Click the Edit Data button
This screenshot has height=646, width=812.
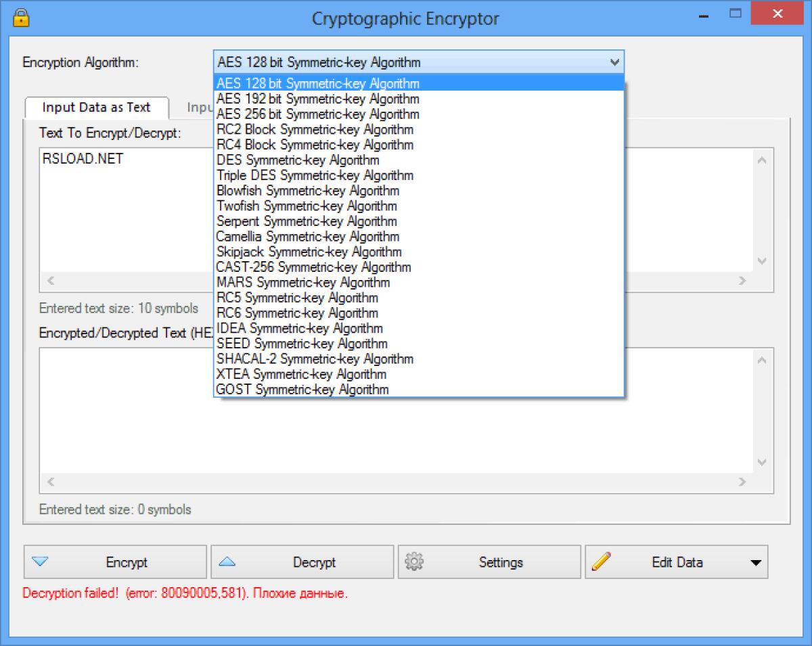676,561
